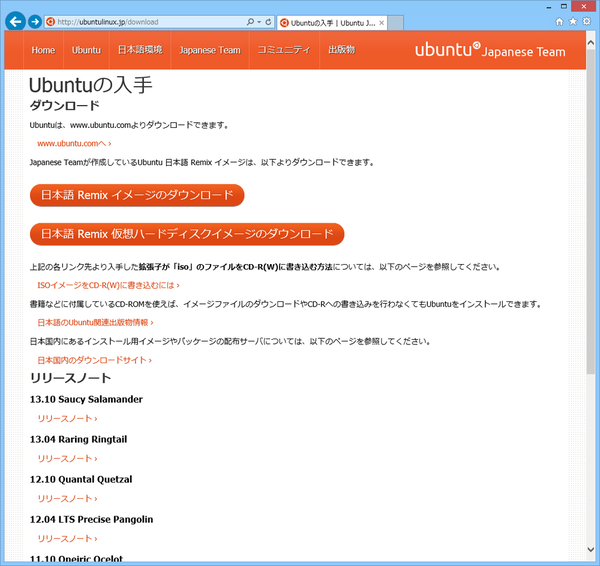Viewport: 600px width, 566px height.
Task: Click the 13.10 Saucy Salamander heading
Action: point(86,399)
